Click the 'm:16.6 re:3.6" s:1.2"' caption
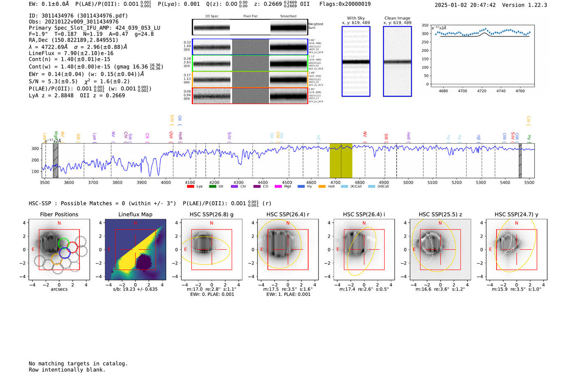576x392 pixels. click(x=440, y=289)
